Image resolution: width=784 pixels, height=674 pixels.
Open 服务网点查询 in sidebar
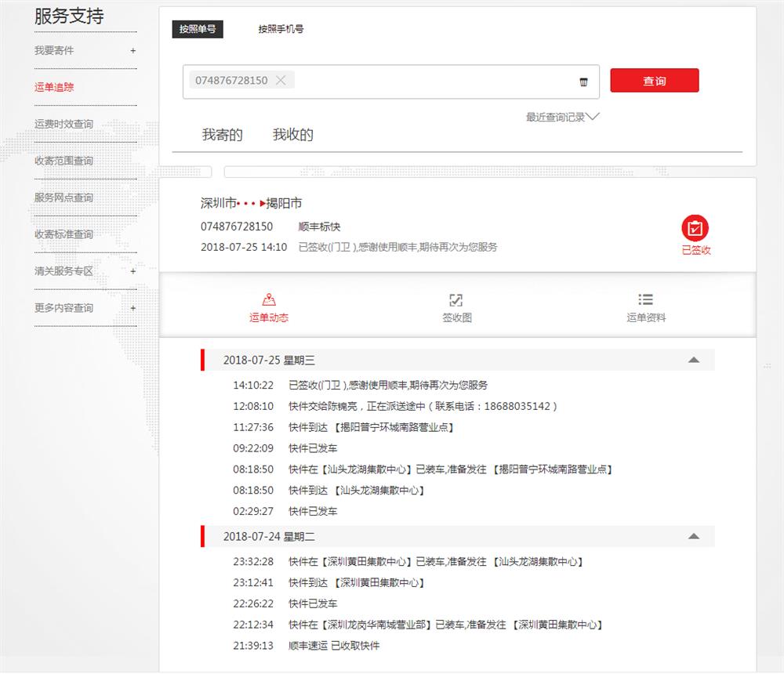point(64,197)
